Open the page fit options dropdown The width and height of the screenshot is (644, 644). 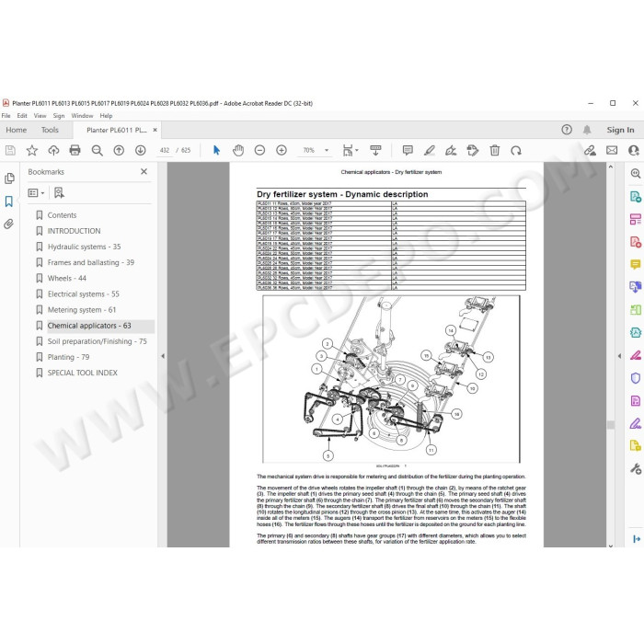click(x=351, y=150)
